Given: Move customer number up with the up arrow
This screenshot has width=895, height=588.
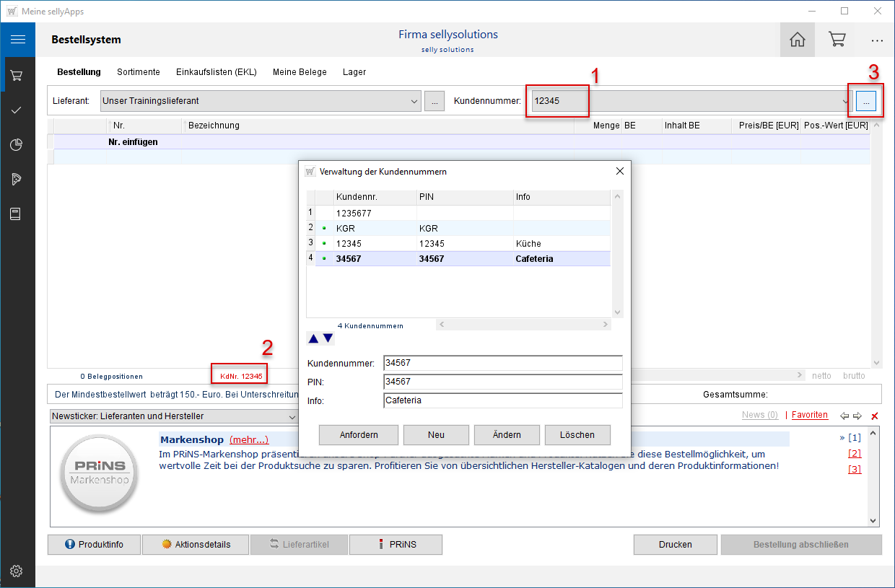Looking at the screenshot, I should 313,338.
